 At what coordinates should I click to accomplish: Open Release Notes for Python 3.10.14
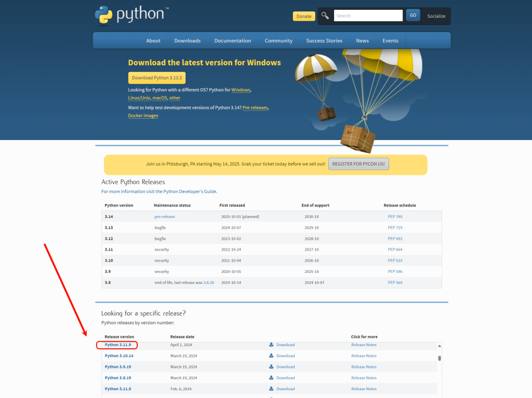pyautogui.click(x=364, y=356)
